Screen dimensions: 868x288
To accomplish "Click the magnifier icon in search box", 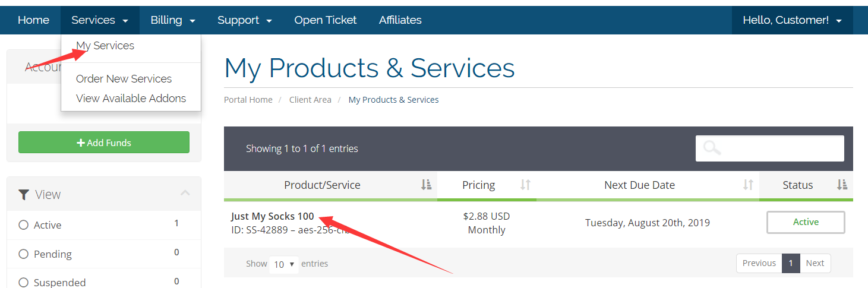I will [712, 148].
